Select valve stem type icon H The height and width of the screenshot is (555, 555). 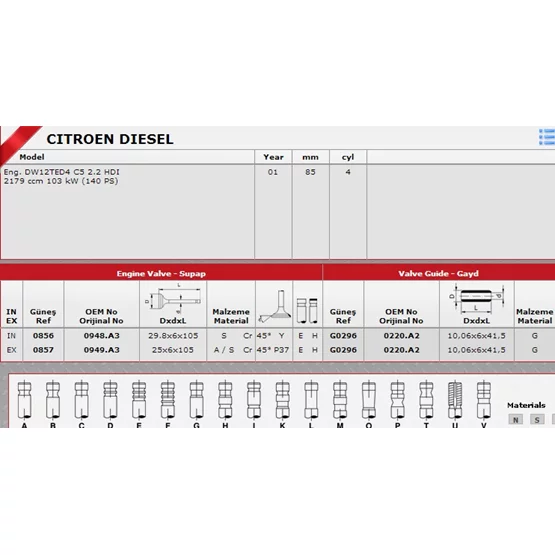(225, 400)
